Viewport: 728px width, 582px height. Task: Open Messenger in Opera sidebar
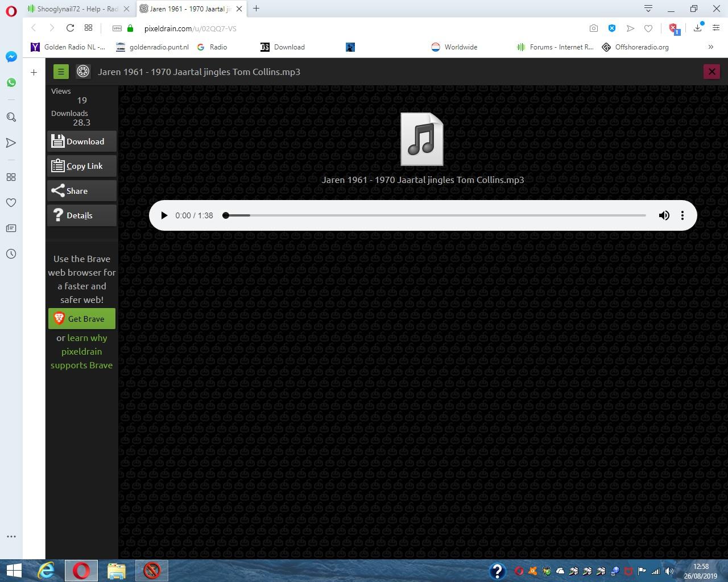click(x=11, y=57)
